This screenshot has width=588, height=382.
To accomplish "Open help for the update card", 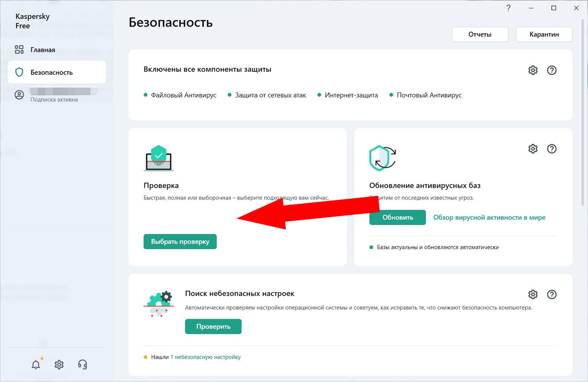I will pyautogui.click(x=552, y=149).
